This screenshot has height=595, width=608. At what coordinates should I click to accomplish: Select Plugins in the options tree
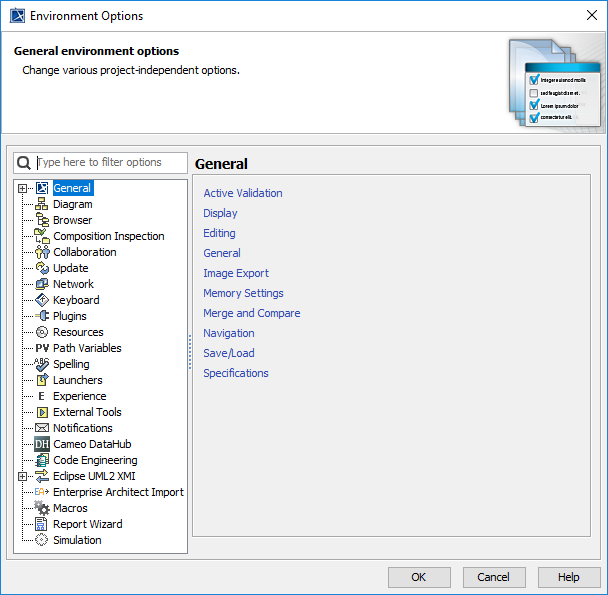pos(69,316)
